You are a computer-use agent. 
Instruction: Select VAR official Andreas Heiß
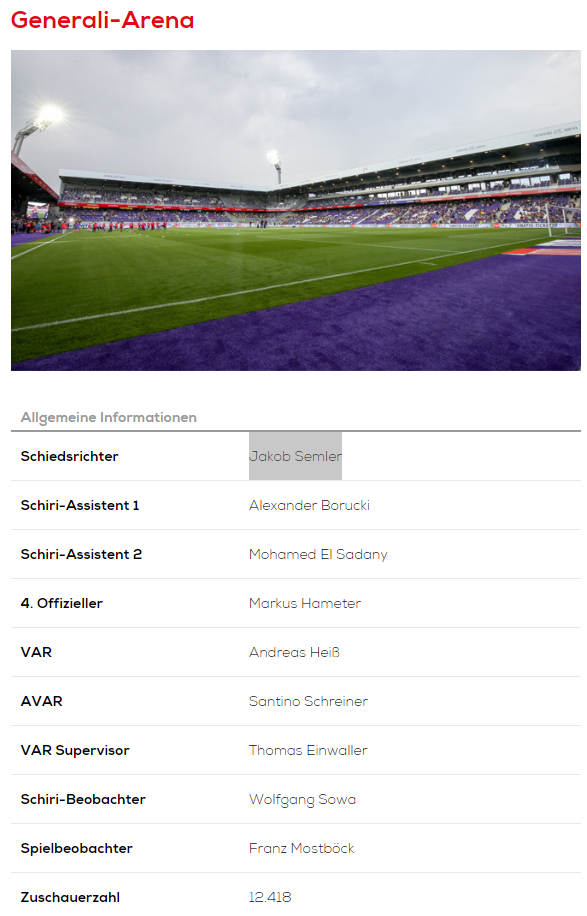tap(294, 653)
